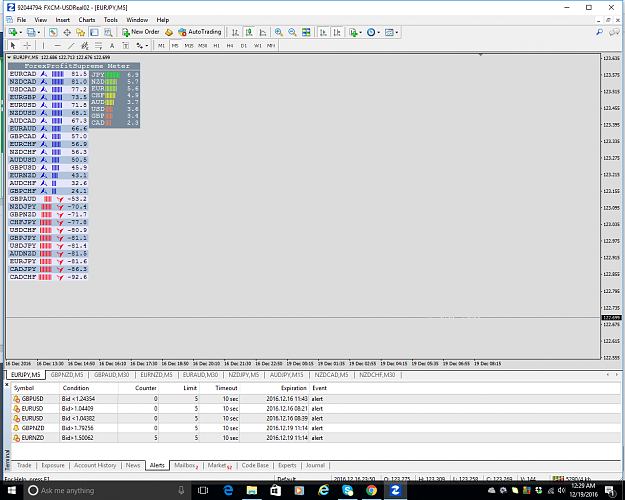Open the Journal terminal tab
The height and width of the screenshot is (500, 625).
point(315,465)
